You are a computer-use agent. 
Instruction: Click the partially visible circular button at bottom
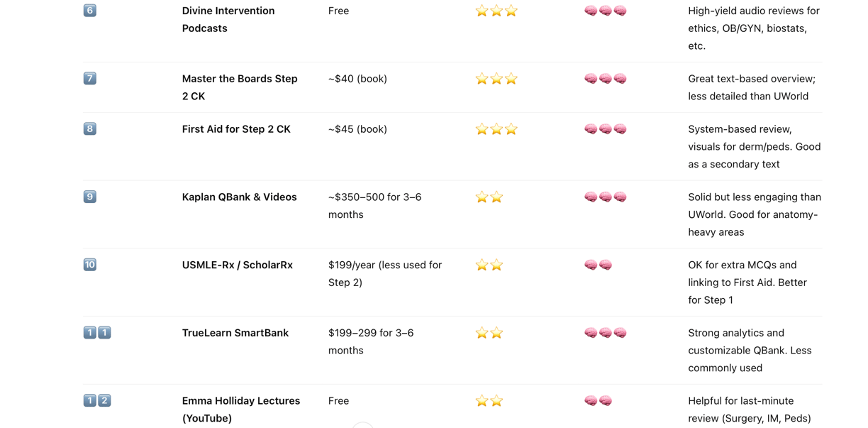pyautogui.click(x=363, y=425)
